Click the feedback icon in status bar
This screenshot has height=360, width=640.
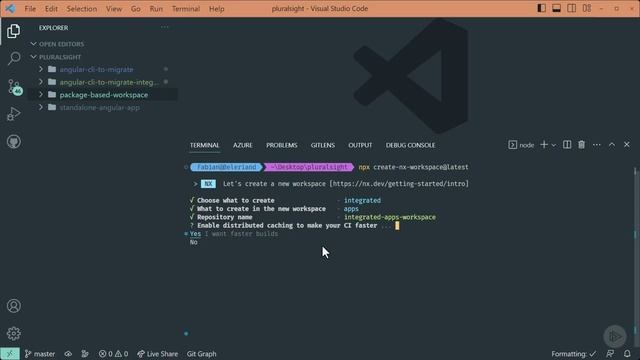(x=610, y=354)
